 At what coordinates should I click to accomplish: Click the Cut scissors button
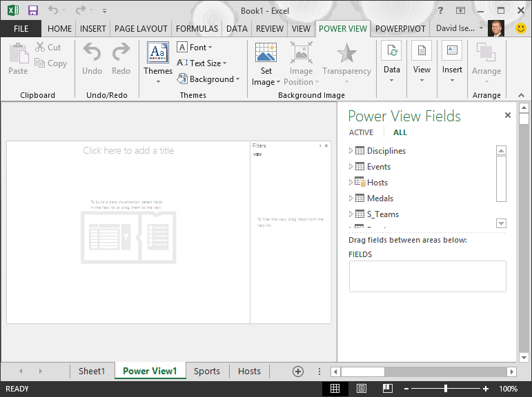pyautogui.click(x=48, y=47)
